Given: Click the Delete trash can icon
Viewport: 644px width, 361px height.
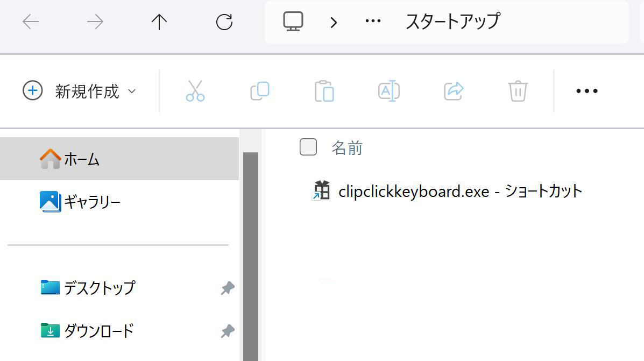Looking at the screenshot, I should pos(518,91).
